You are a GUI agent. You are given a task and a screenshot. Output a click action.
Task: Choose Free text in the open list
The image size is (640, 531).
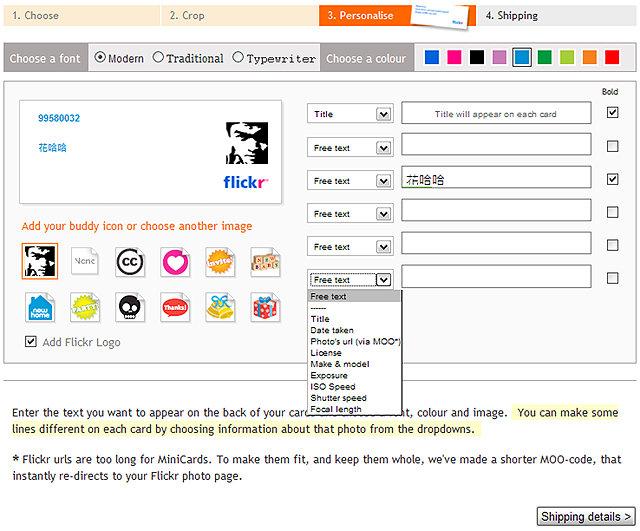coord(354,296)
